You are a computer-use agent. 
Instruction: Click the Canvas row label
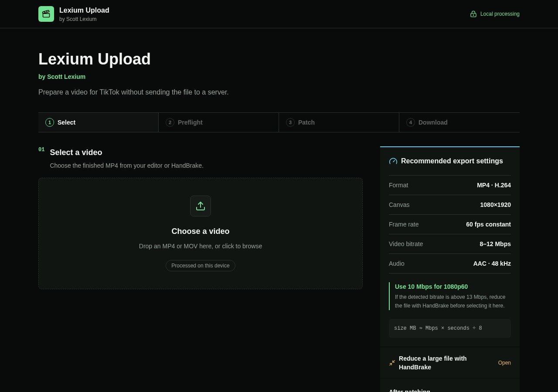[x=399, y=205]
